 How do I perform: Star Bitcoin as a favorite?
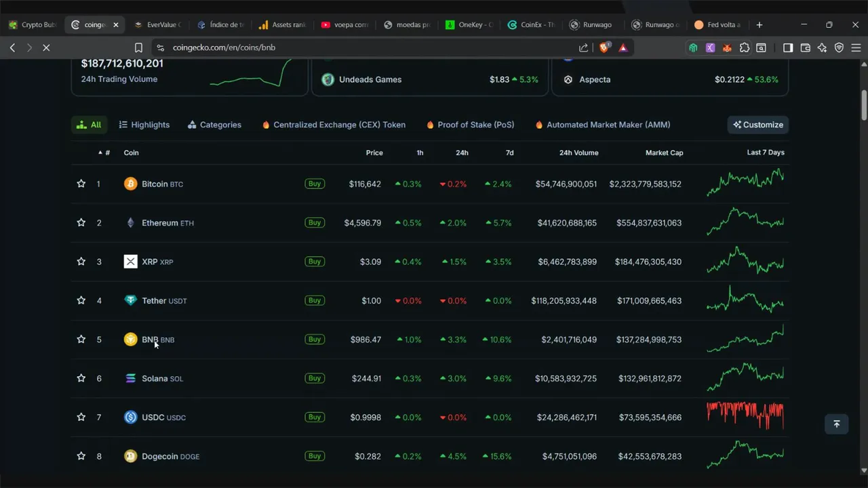click(81, 184)
